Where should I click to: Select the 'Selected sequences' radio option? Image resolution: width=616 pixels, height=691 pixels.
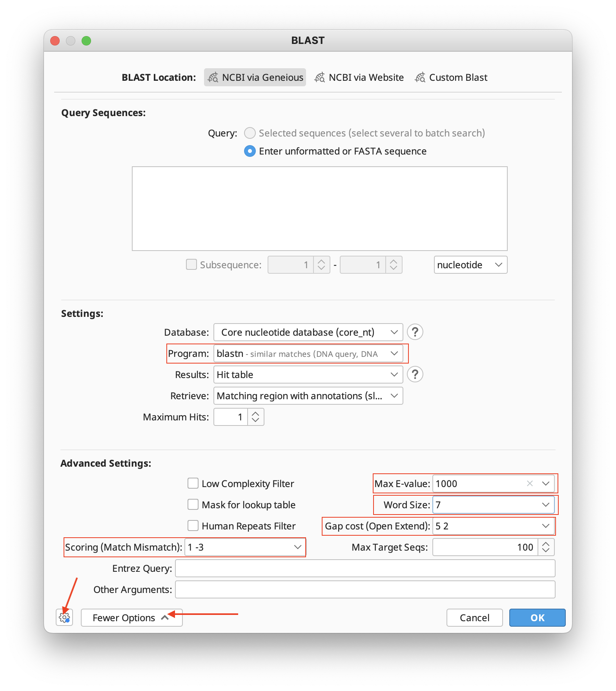pyautogui.click(x=250, y=133)
